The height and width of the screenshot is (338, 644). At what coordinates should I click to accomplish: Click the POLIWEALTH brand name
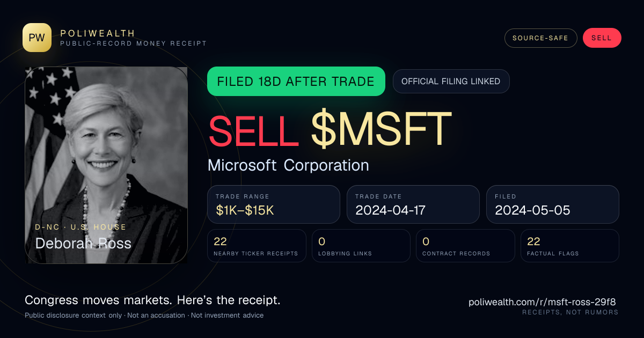[98, 33]
